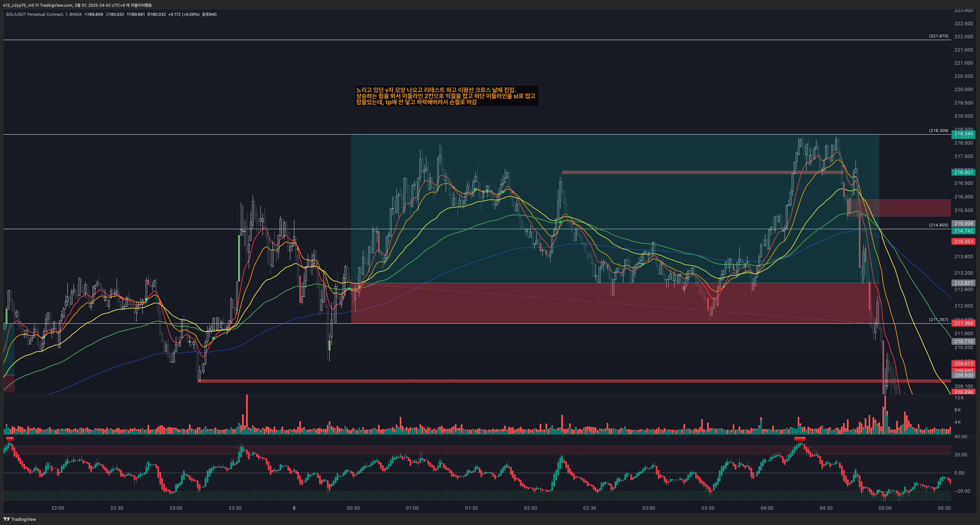
Task: Select the high value 190.032 after 고
Action: (116, 14)
